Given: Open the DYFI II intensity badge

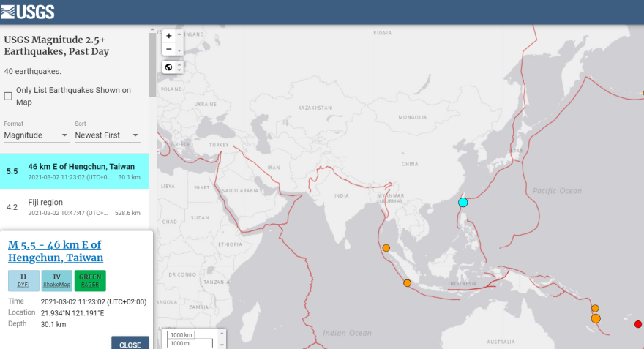Looking at the screenshot, I should tap(23, 280).
